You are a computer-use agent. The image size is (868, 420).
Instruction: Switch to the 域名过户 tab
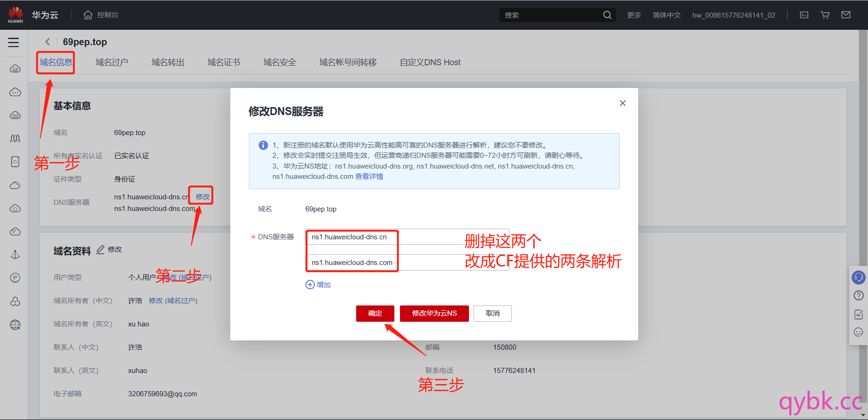coord(112,62)
